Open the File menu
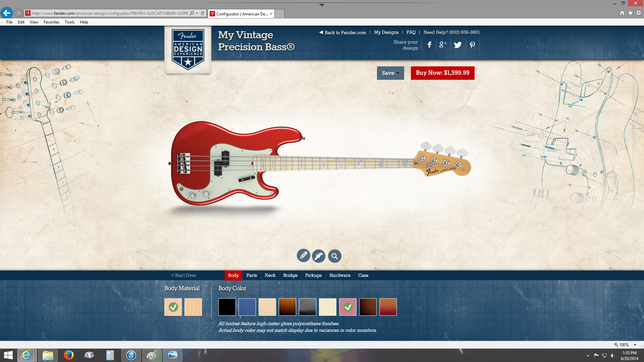 tap(9, 22)
